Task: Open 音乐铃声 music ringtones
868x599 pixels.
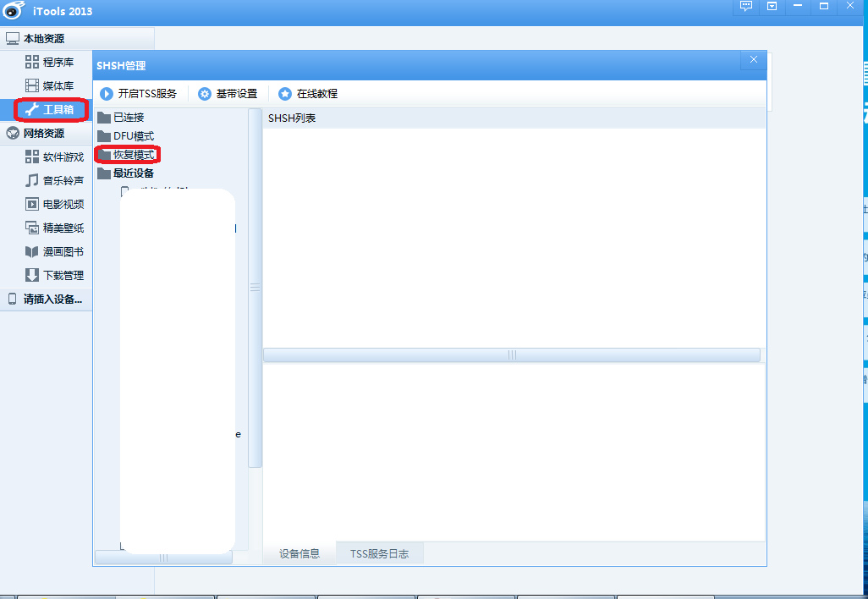Action: [54, 180]
